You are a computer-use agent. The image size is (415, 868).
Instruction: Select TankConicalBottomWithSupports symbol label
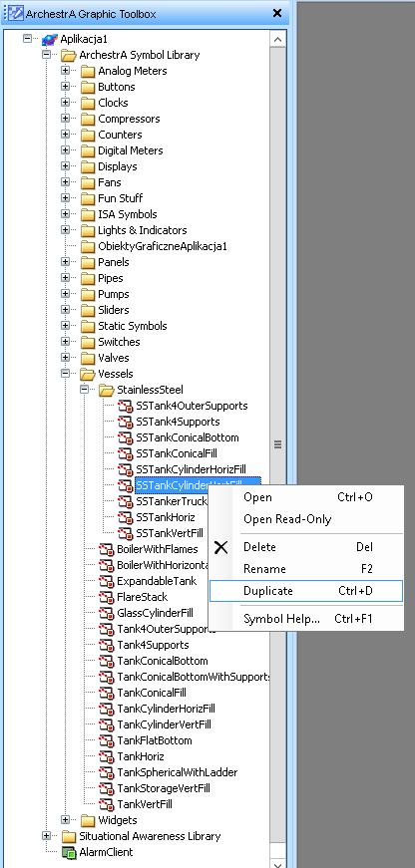tap(193, 677)
